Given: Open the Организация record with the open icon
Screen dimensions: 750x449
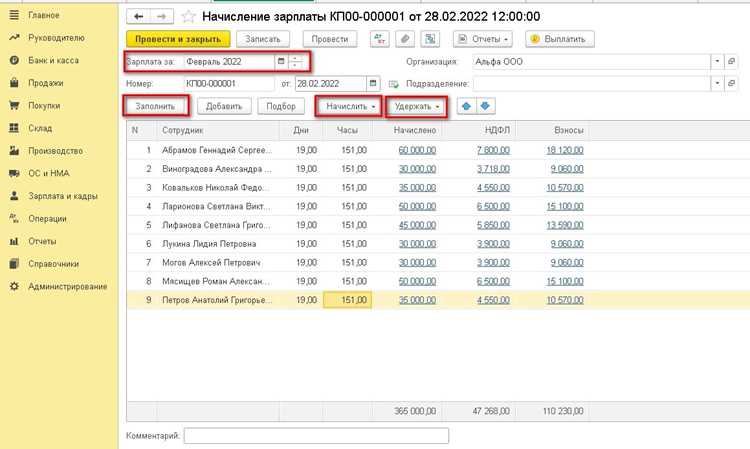Looking at the screenshot, I should 731,62.
